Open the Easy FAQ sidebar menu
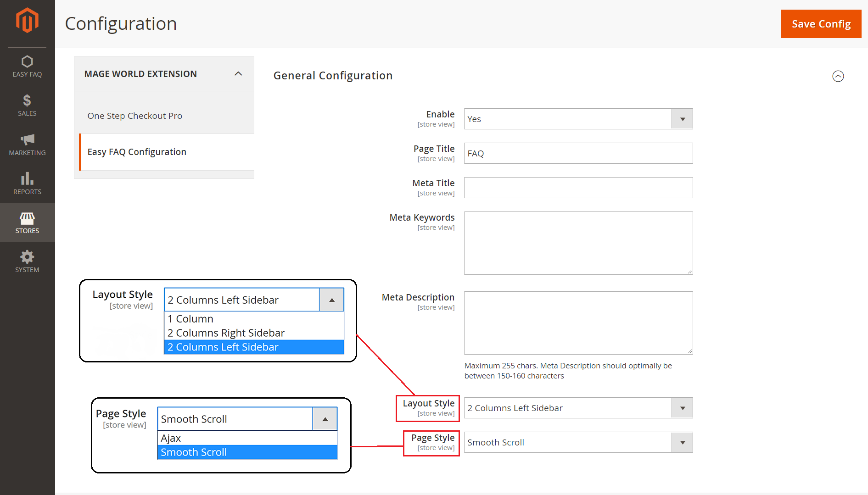Viewport: 868px width, 495px height. click(27, 67)
